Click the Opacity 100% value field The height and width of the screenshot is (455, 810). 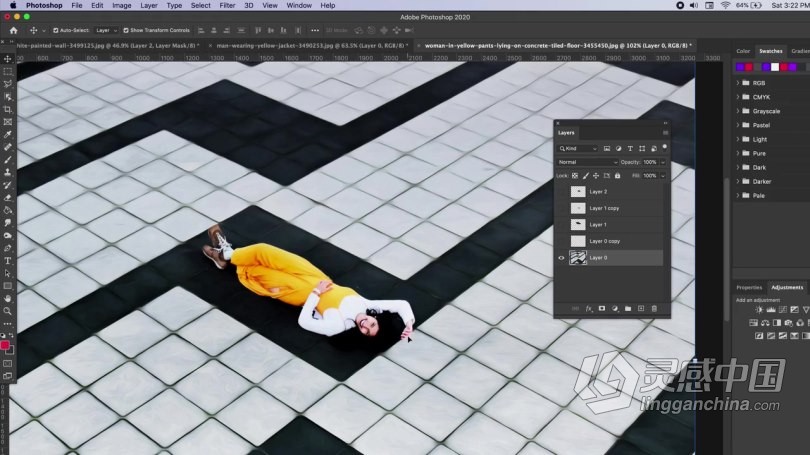pos(650,162)
